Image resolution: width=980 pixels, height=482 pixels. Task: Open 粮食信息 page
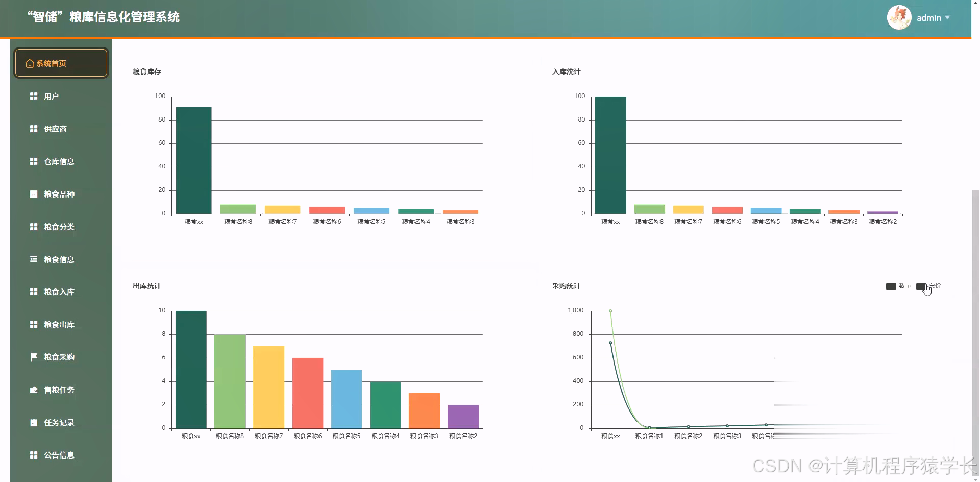click(x=61, y=259)
